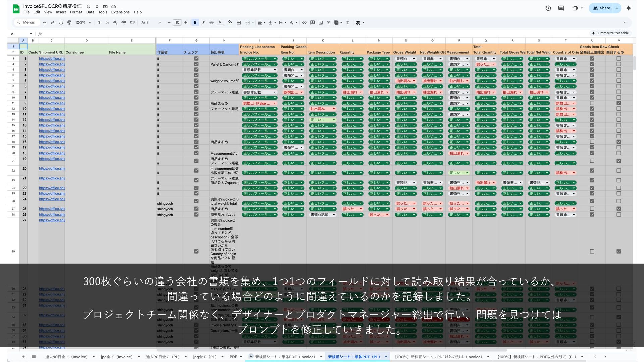Switch to jpg全て（PL） sheet tab
Image resolution: width=644 pixels, height=362 pixels.
pyautogui.click(x=205, y=357)
